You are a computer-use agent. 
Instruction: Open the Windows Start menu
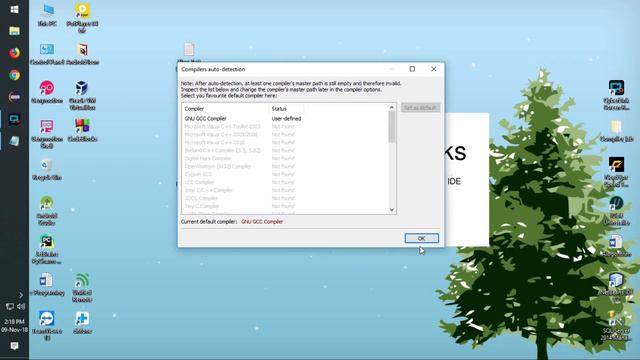14,9
